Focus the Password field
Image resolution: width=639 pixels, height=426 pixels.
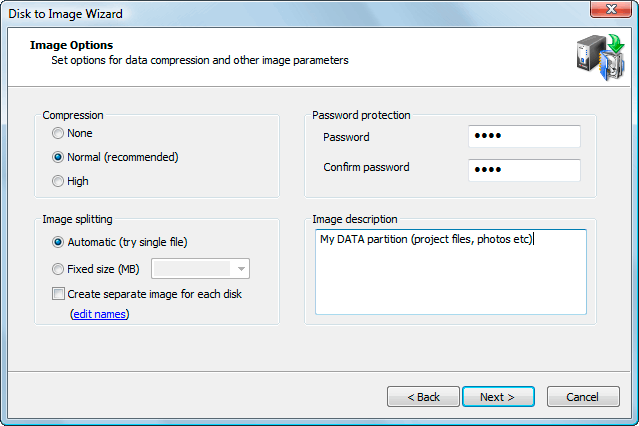coord(524,136)
